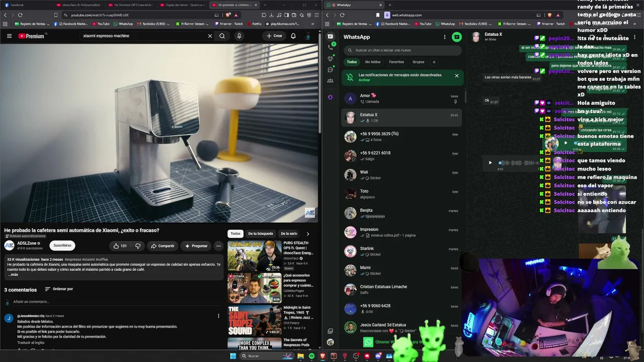Clear the YouTube search box text
The height and width of the screenshot is (362, 644).
210,36
